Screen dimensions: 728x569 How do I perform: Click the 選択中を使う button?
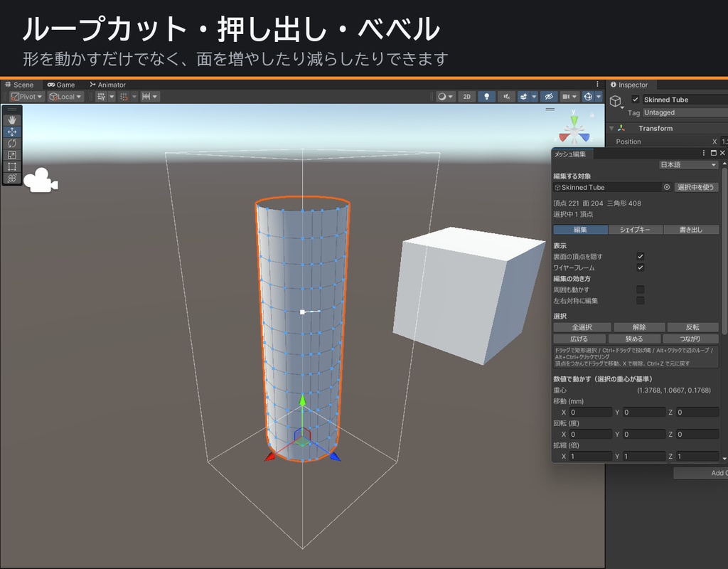(x=696, y=187)
